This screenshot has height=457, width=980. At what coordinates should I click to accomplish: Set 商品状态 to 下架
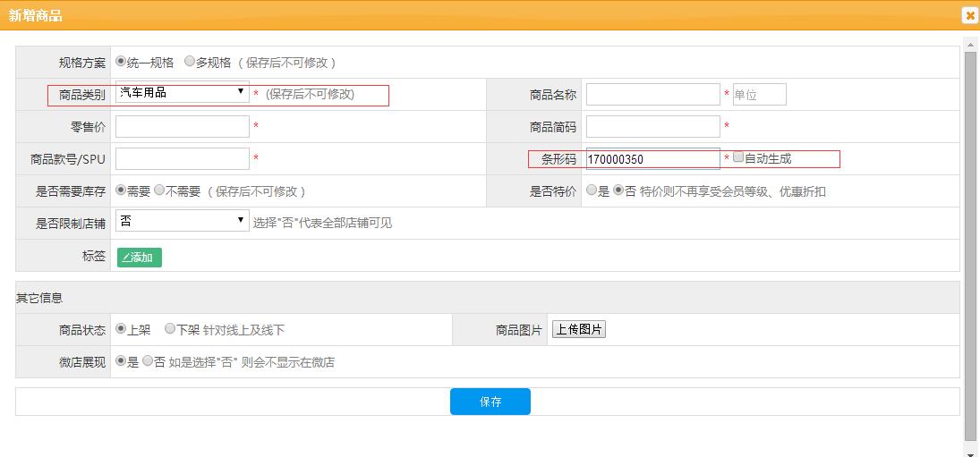170,329
